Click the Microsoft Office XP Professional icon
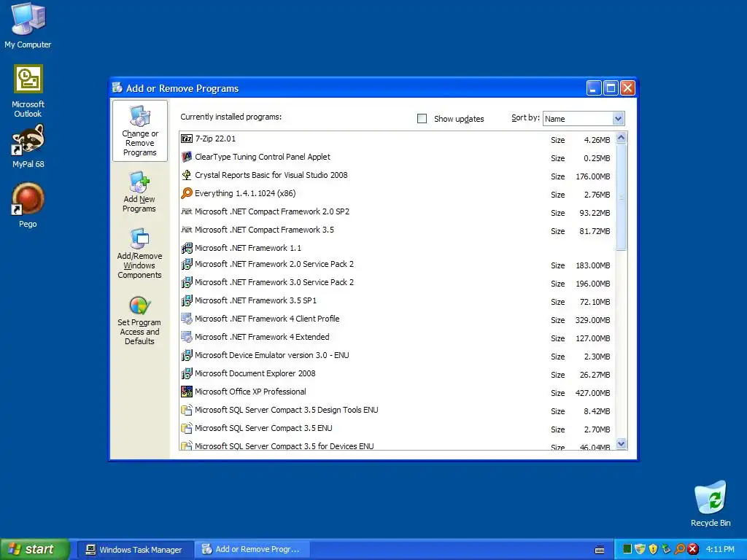This screenshot has height=560, width=747. (187, 392)
